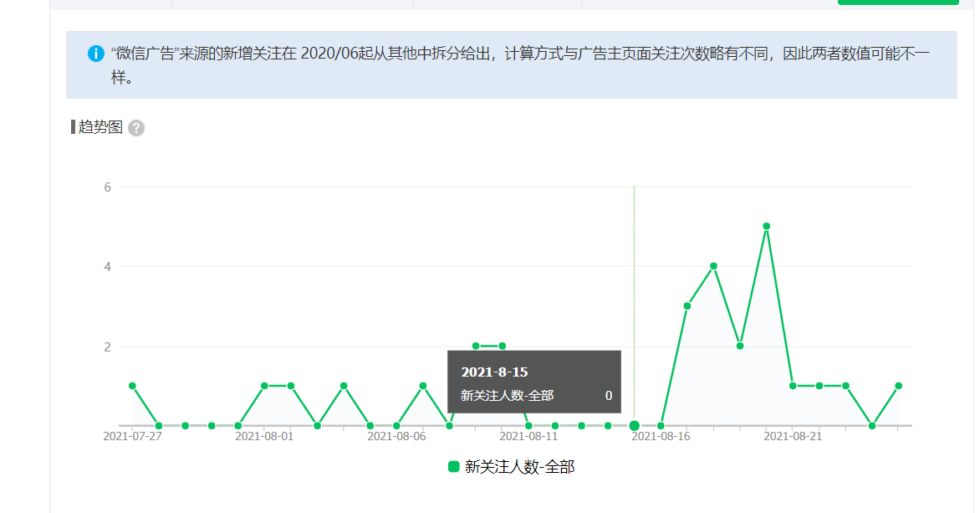Screen dimensions: 980x513
Task: Click the 2021-07-27 x-axis label
Action: tap(132, 436)
